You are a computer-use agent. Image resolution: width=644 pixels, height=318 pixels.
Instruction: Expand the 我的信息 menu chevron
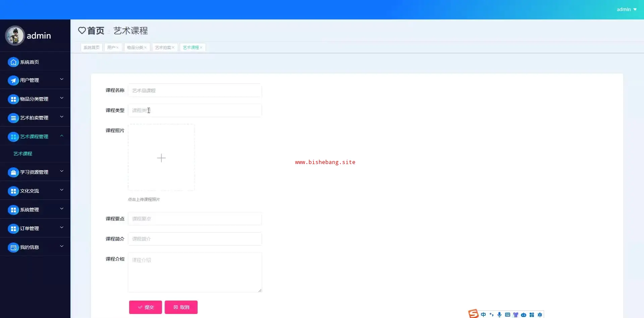point(62,246)
